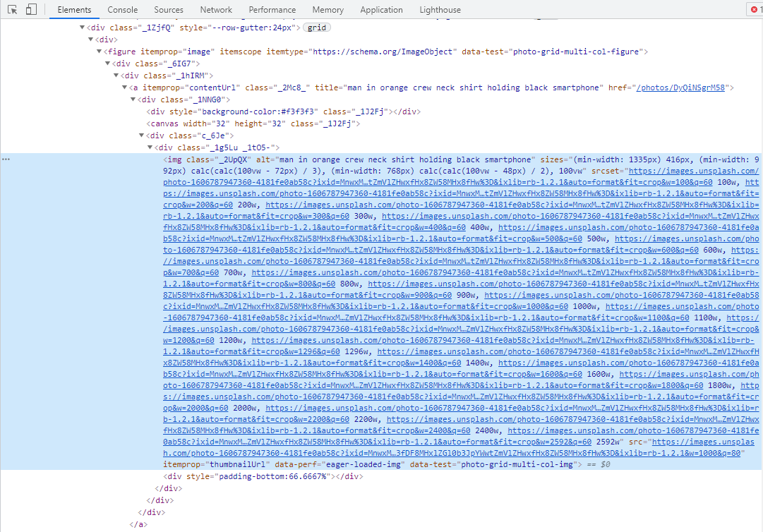This screenshot has height=532, width=763.
Task: Open the Memory tab
Action: [328, 10]
